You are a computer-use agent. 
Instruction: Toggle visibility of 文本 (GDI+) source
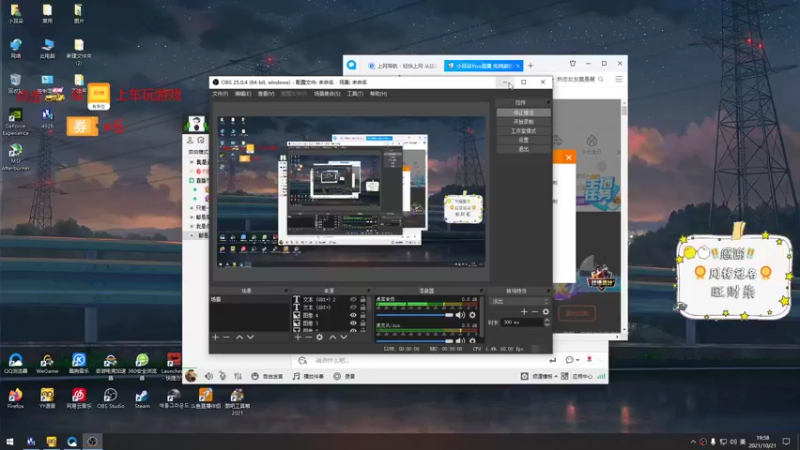[x=353, y=307]
